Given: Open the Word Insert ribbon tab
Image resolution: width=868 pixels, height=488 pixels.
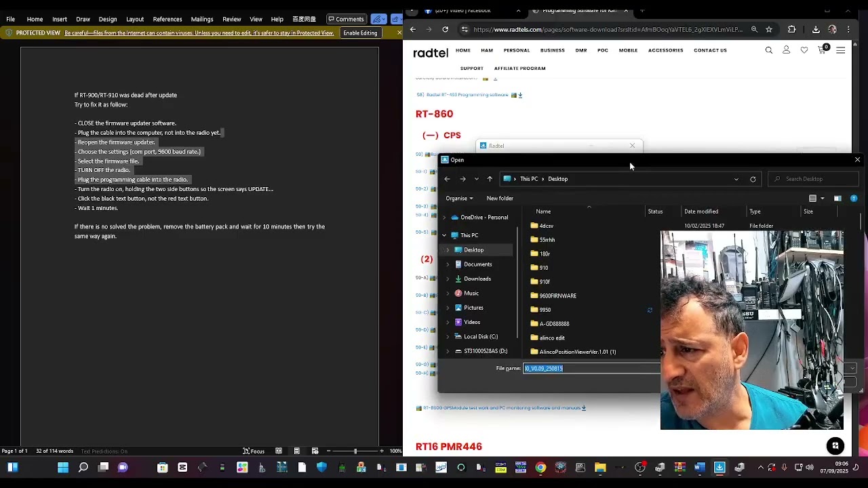Looking at the screenshot, I should (x=60, y=19).
